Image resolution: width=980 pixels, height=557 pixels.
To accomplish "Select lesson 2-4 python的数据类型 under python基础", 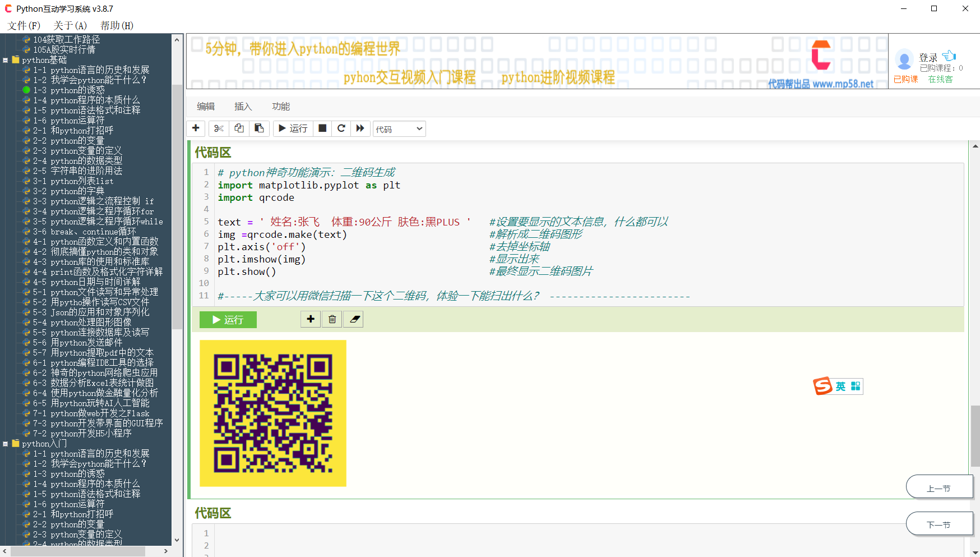I will coord(77,160).
